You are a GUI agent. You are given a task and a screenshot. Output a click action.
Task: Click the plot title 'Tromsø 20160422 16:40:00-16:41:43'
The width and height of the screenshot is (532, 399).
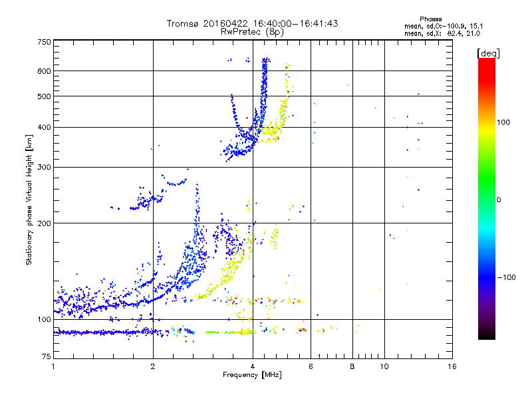pyautogui.click(x=252, y=23)
